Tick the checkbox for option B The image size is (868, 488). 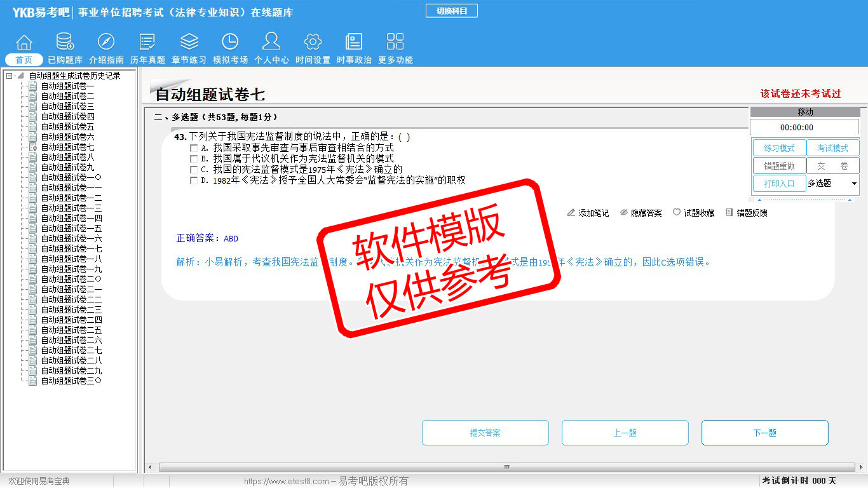(194, 159)
